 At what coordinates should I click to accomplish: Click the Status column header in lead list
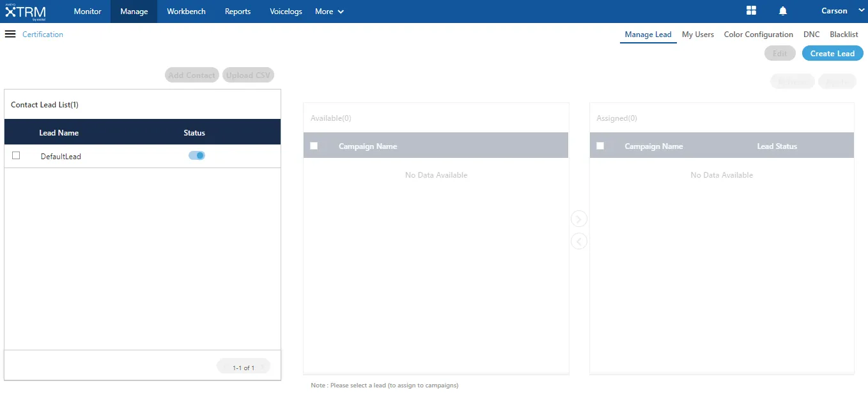194,133
